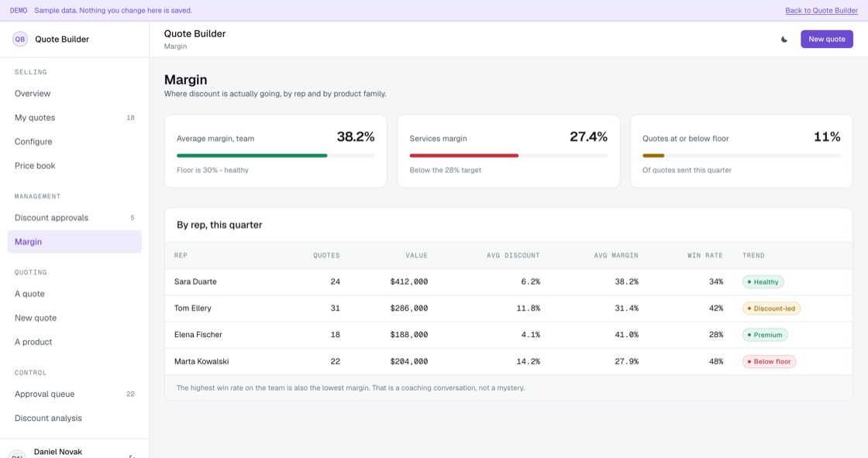868x458 pixels.
Task: Toggle dark mode with the moon icon
Action: coord(784,40)
